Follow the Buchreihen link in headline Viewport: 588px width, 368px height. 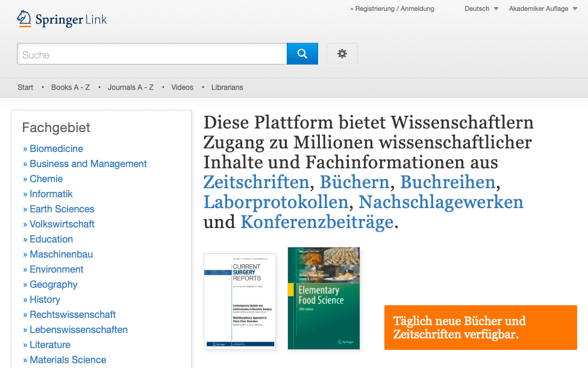448,182
